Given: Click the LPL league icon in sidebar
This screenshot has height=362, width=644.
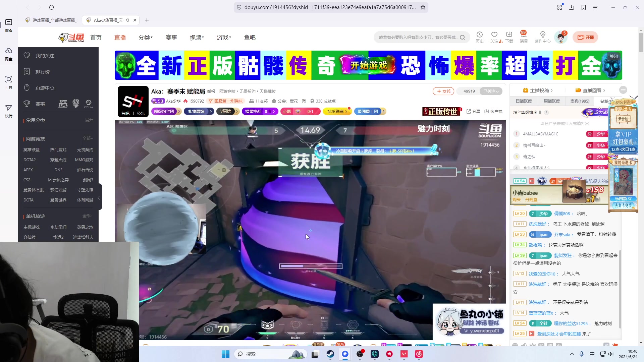Looking at the screenshot, I should (63, 104).
